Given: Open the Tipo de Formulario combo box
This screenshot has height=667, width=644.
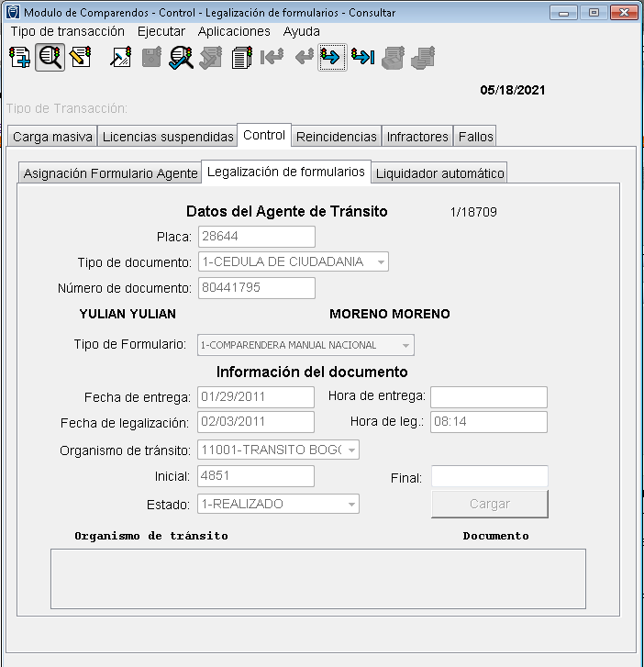Looking at the screenshot, I should [405, 346].
